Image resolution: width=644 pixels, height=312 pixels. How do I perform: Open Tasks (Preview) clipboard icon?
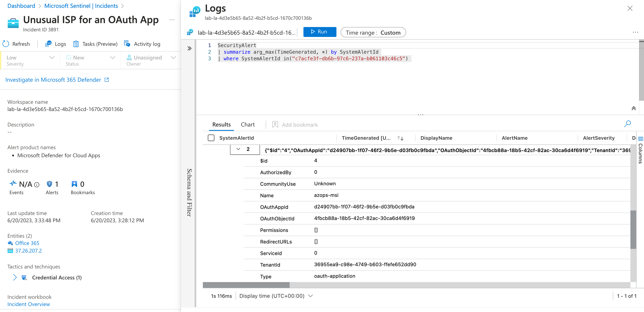point(76,44)
